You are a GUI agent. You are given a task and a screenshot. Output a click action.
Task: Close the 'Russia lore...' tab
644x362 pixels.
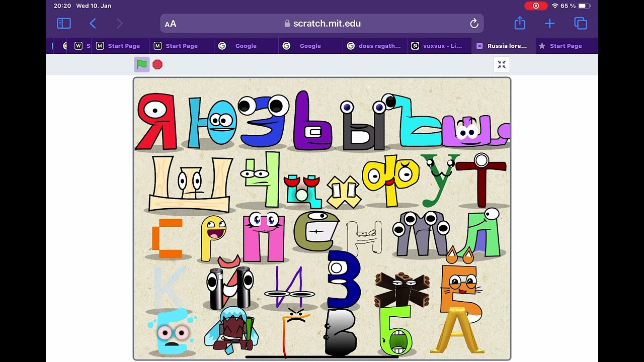point(479,46)
